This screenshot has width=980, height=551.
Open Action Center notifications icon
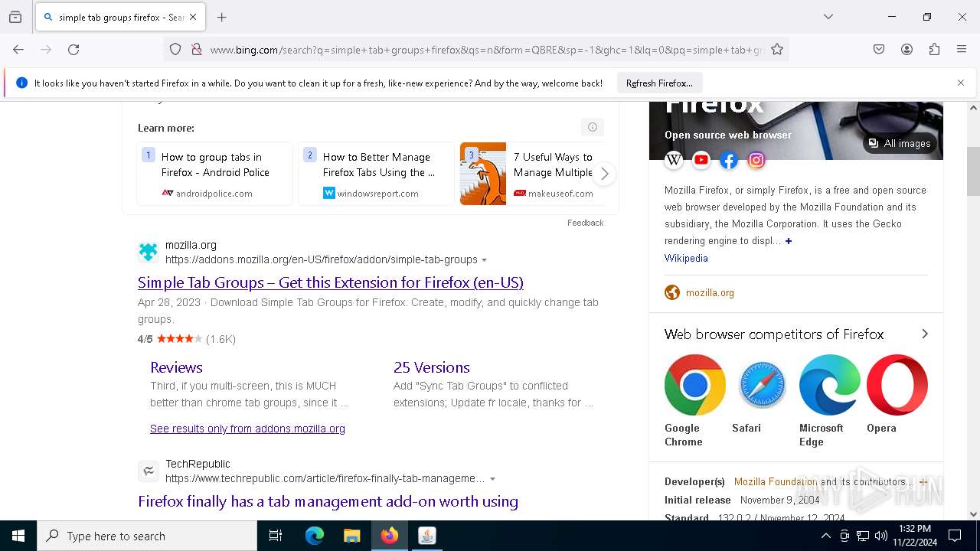click(x=955, y=536)
